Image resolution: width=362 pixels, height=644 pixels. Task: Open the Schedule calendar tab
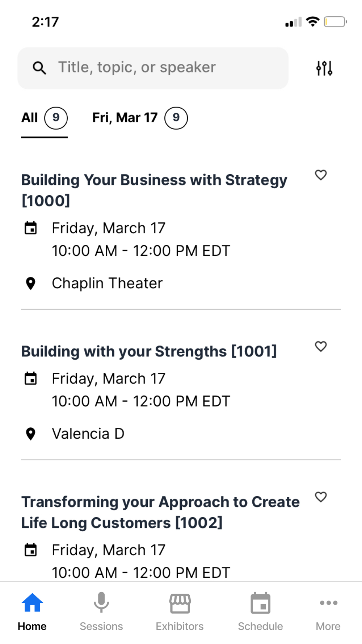[x=260, y=603]
